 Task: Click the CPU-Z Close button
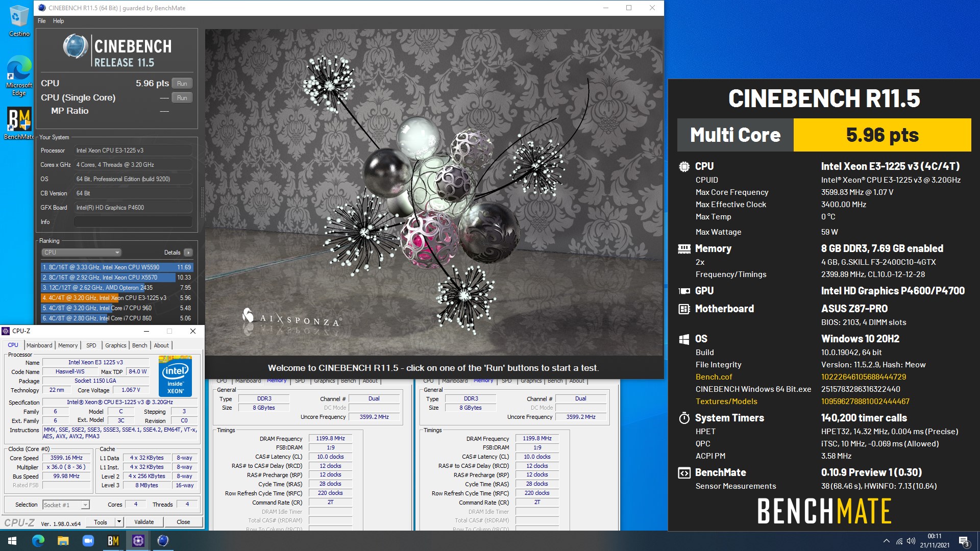pyautogui.click(x=183, y=522)
